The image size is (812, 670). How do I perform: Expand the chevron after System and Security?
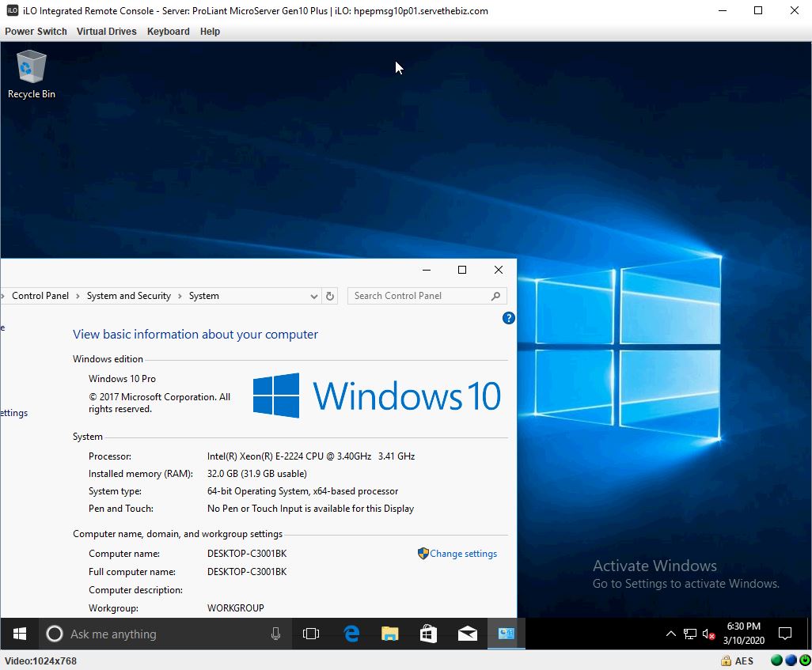coord(180,296)
